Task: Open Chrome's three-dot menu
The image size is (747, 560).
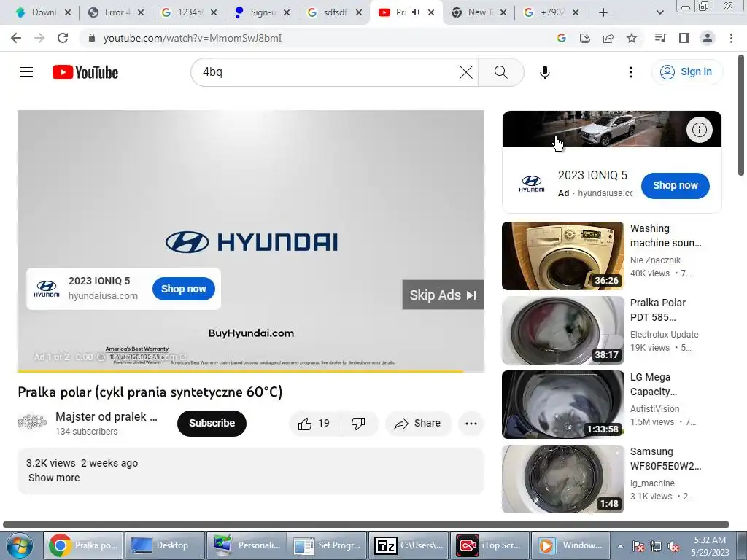Action: tap(731, 38)
